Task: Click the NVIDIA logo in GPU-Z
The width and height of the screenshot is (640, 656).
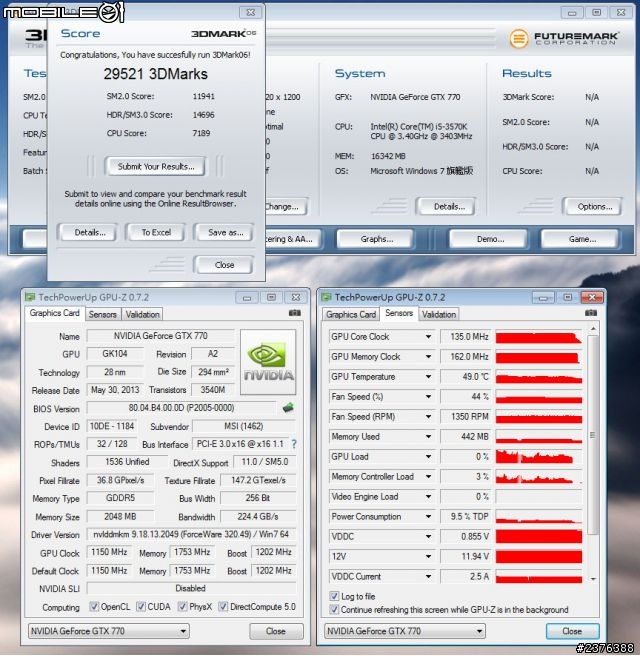Action: (268, 362)
